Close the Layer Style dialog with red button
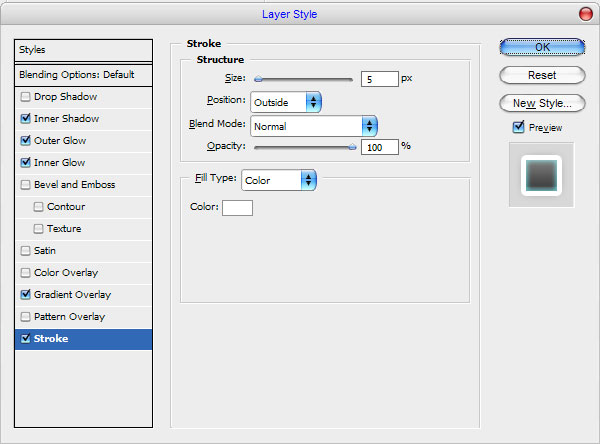 (585, 14)
